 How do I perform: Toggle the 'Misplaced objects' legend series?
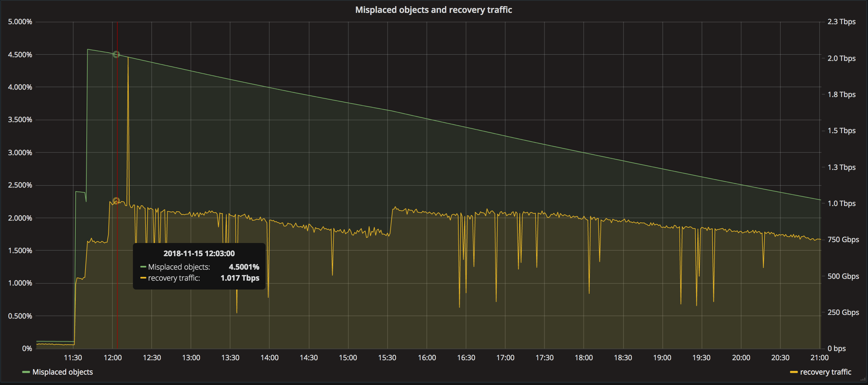[62, 372]
